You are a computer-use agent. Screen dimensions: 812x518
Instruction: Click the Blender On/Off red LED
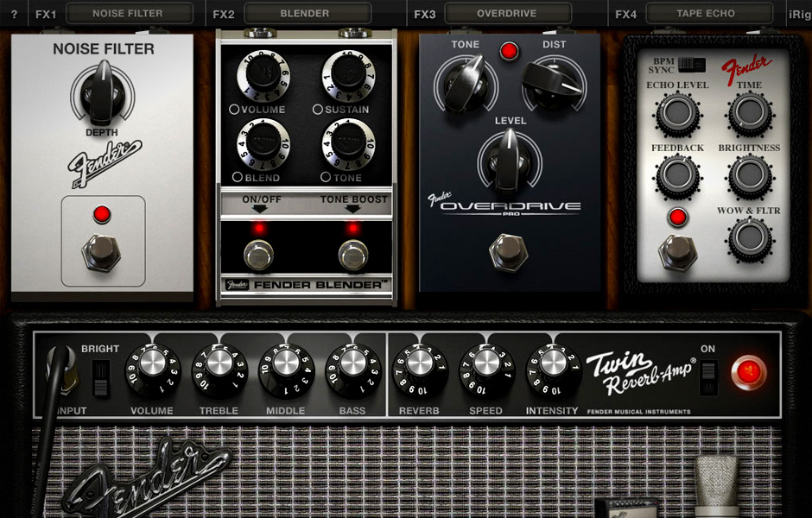(259, 228)
